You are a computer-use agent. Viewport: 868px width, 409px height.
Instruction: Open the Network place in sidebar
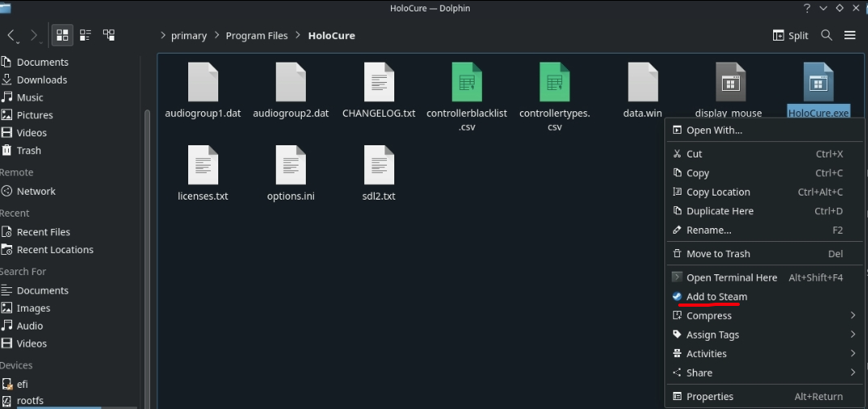tap(36, 192)
